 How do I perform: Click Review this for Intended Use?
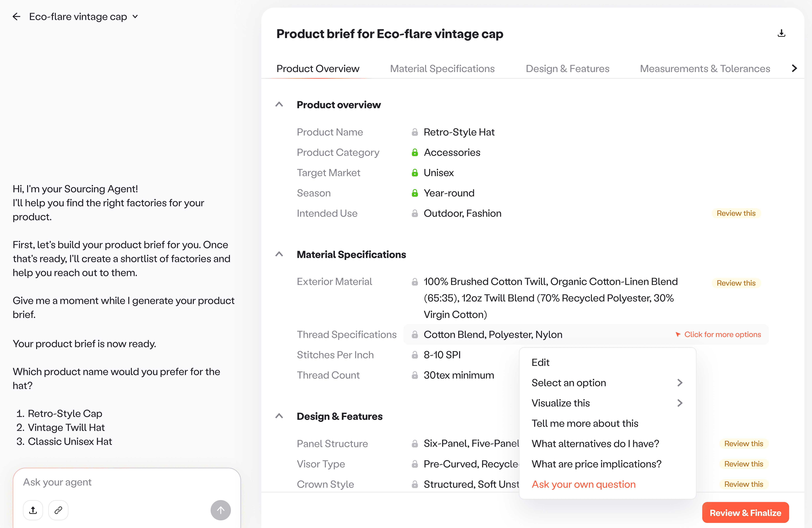click(x=736, y=213)
